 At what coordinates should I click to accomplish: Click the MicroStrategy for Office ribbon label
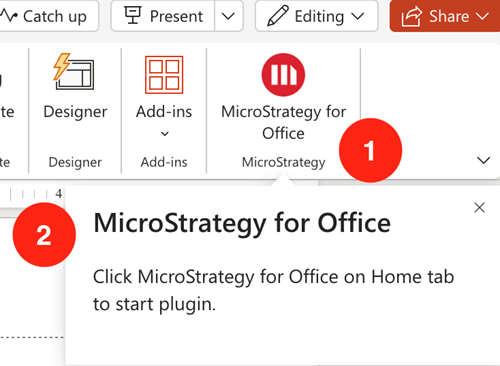tap(284, 122)
